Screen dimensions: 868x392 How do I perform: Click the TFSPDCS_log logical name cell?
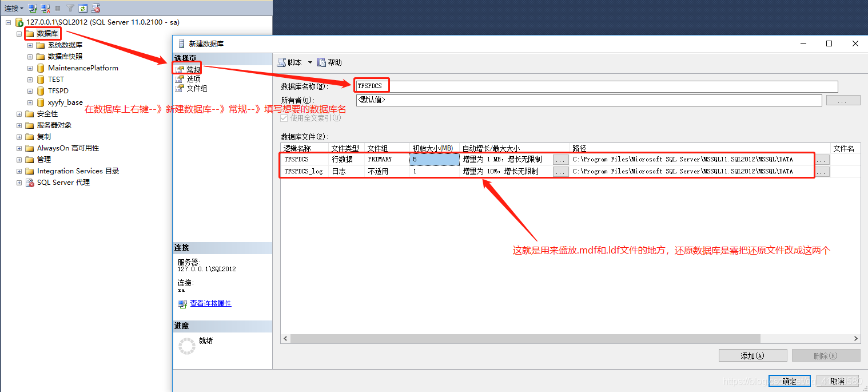click(x=305, y=171)
